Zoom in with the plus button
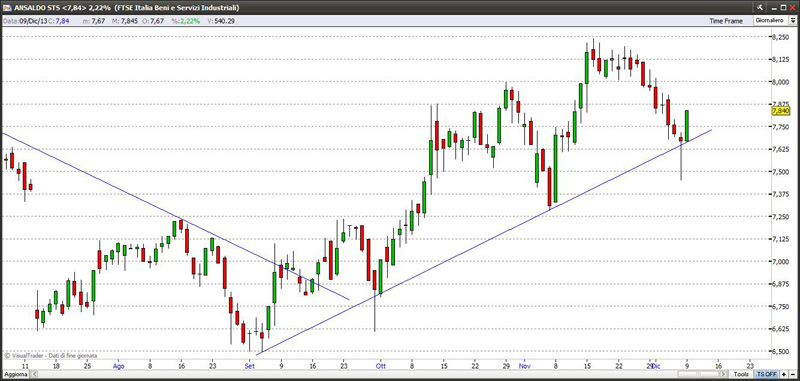Image resolution: width=800 pixels, height=381 pixels. click(x=784, y=374)
